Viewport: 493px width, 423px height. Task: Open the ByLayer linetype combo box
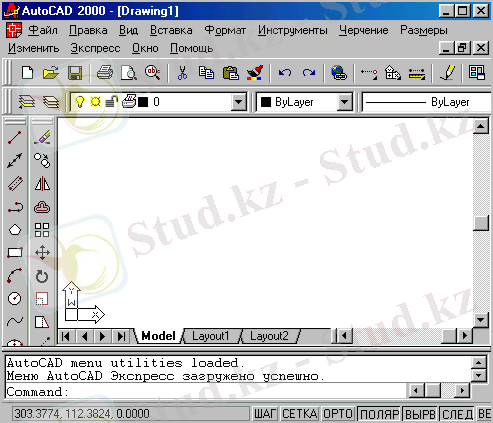pyautogui.click(x=427, y=102)
